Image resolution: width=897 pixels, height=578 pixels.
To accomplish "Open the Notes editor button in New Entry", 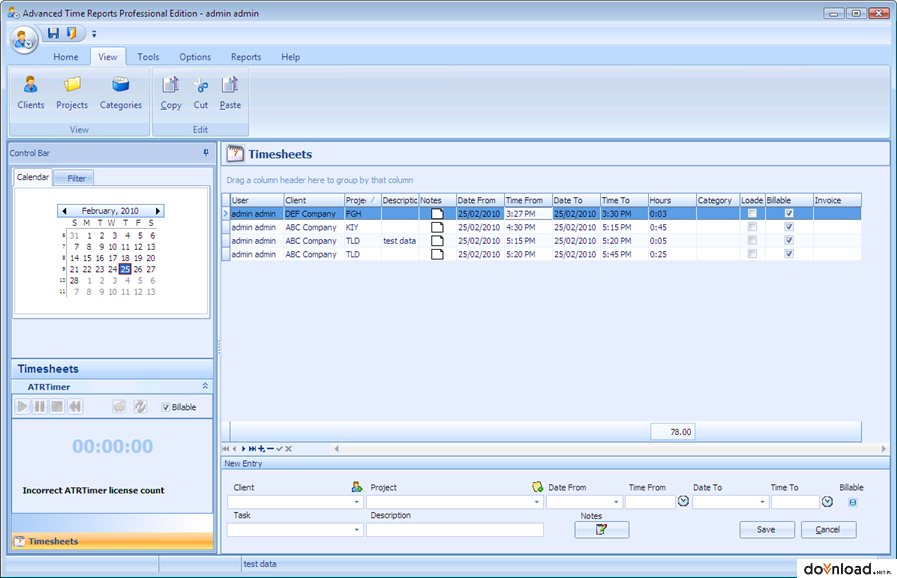I will coord(602,529).
